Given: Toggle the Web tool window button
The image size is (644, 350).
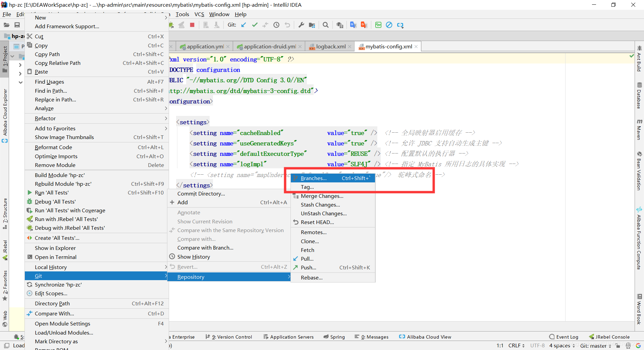Looking at the screenshot, I should coord(5,318).
